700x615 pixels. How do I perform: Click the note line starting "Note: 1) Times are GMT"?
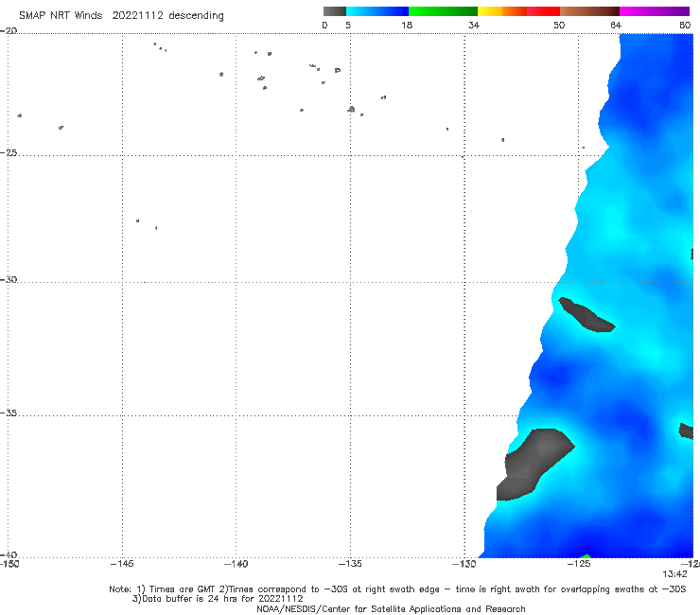[x=397, y=589]
